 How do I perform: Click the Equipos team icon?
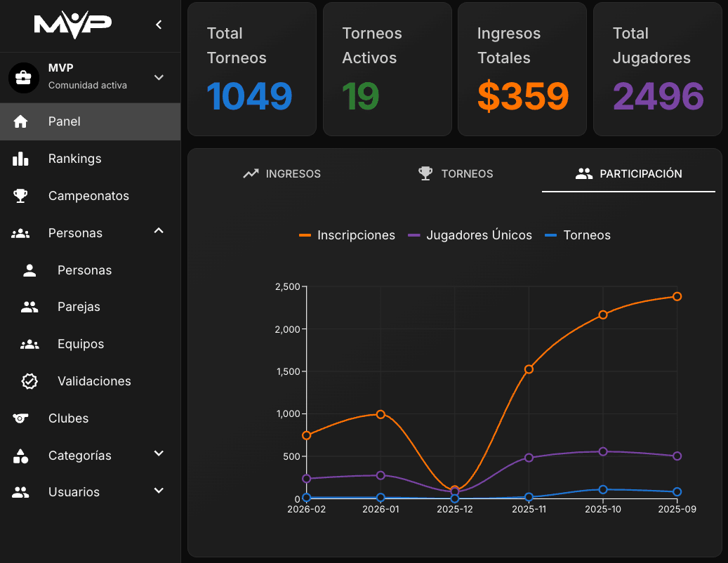point(29,343)
